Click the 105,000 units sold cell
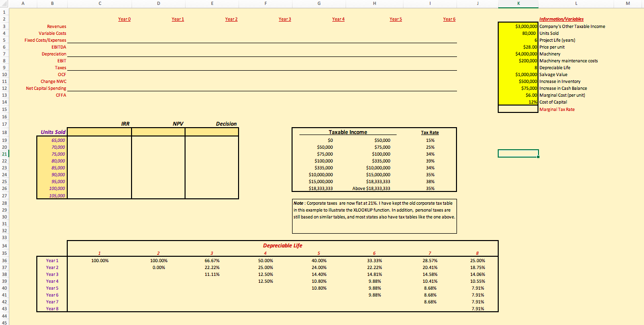 click(x=57, y=195)
